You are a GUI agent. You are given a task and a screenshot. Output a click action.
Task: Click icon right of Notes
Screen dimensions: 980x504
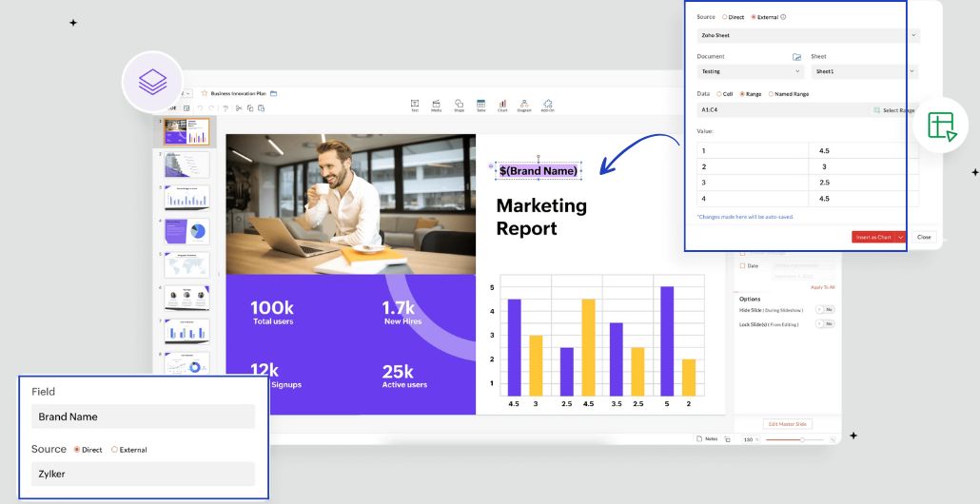tap(727, 439)
